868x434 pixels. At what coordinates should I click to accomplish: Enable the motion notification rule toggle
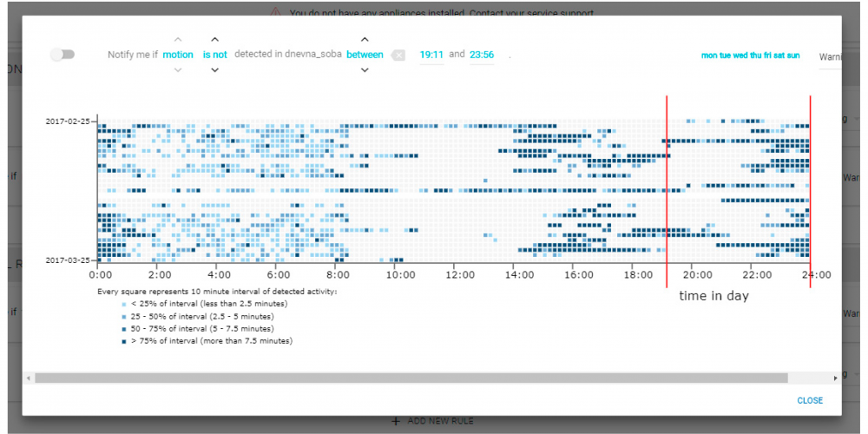[x=62, y=54]
